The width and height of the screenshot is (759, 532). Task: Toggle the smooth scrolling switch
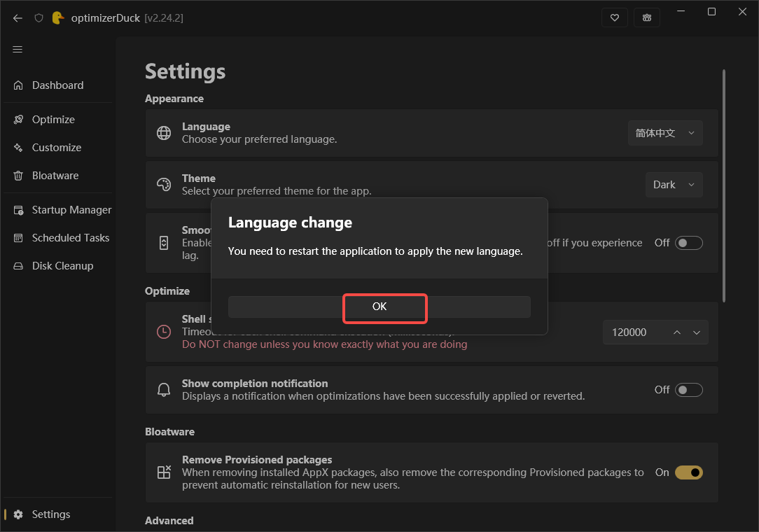[x=688, y=243]
